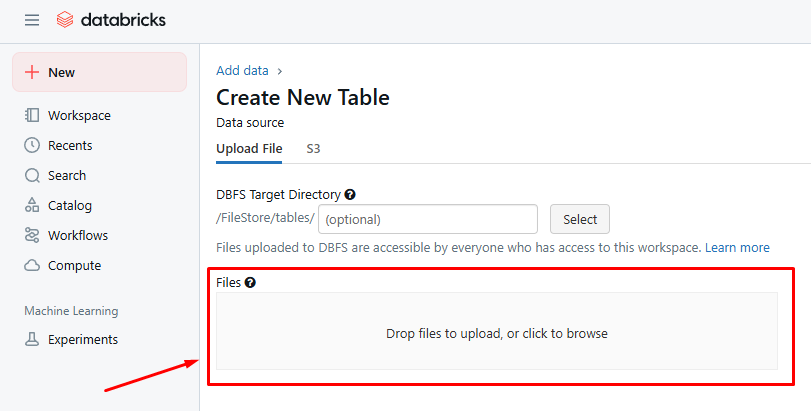Navigate to Catalog
This screenshot has height=411, width=811.
[70, 206]
